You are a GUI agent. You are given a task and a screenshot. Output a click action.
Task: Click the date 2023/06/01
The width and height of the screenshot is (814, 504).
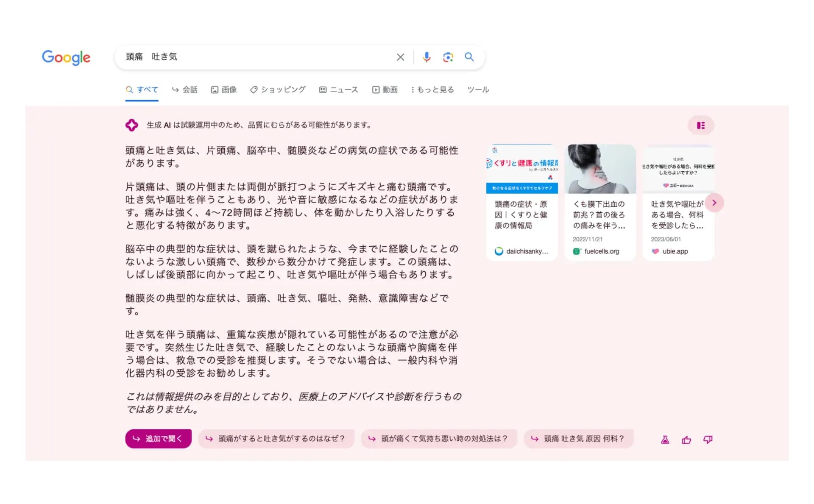(666, 239)
